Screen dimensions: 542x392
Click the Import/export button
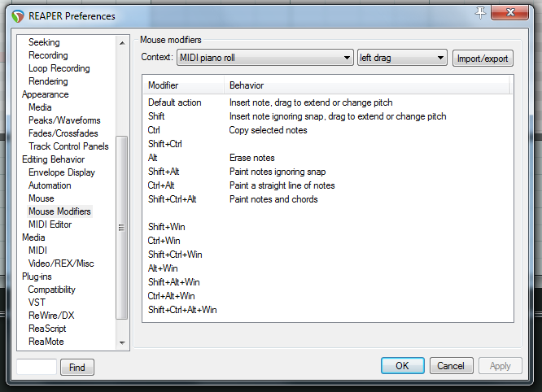tap(483, 59)
